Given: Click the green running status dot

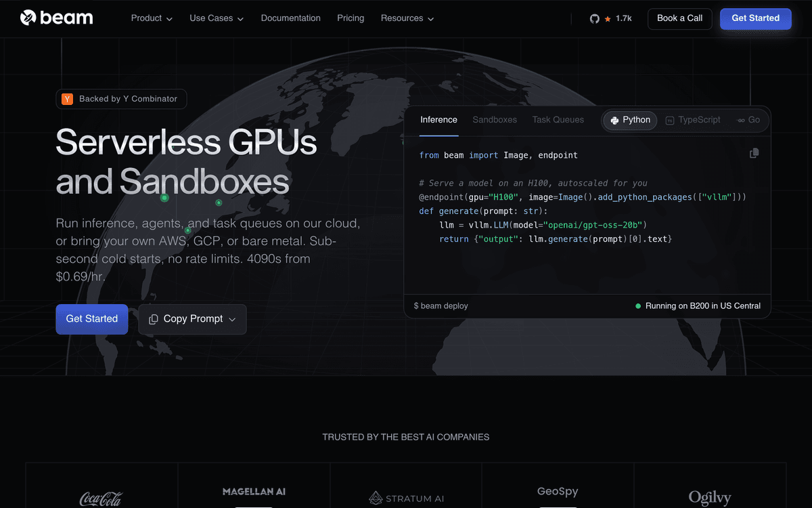Looking at the screenshot, I should coord(638,306).
